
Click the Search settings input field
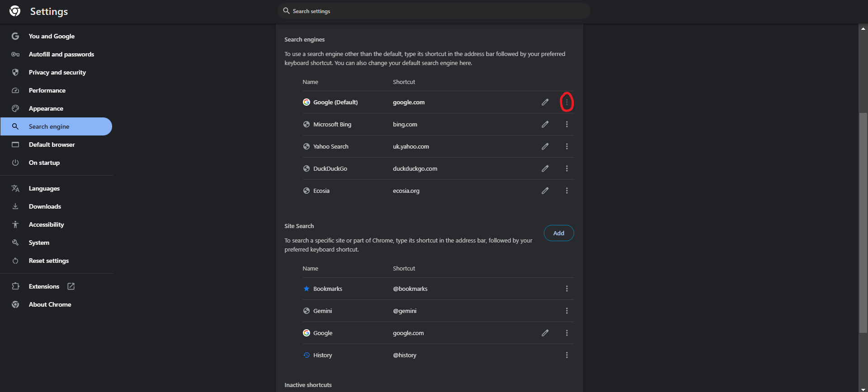pyautogui.click(x=434, y=11)
